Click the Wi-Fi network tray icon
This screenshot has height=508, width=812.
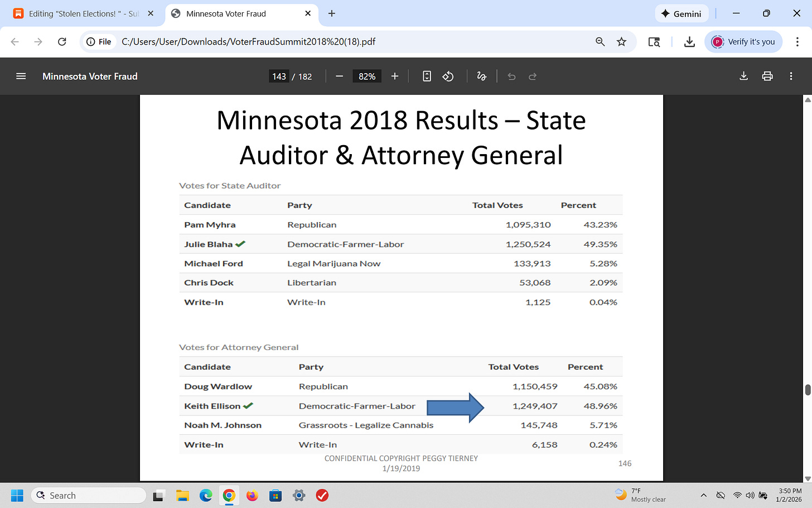click(737, 495)
